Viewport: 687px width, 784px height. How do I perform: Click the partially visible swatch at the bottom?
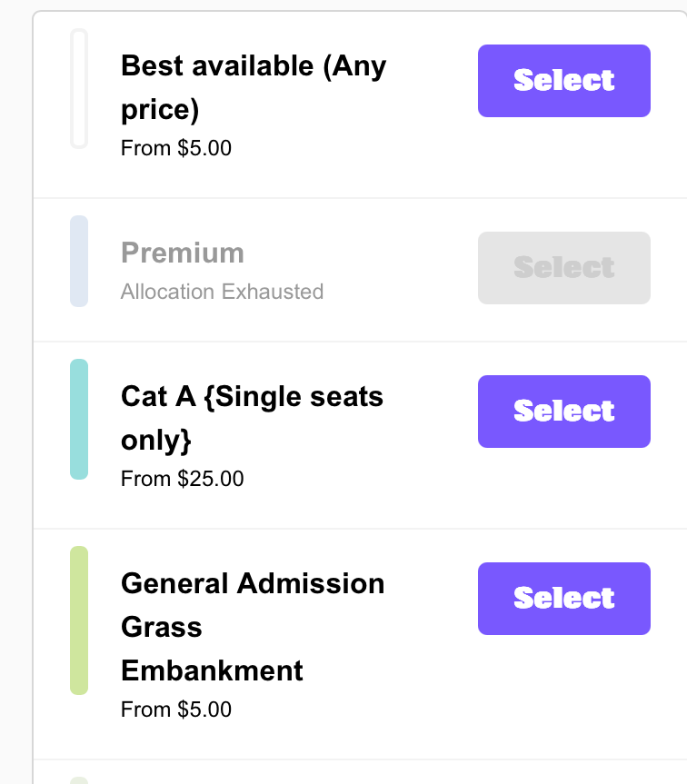79,779
